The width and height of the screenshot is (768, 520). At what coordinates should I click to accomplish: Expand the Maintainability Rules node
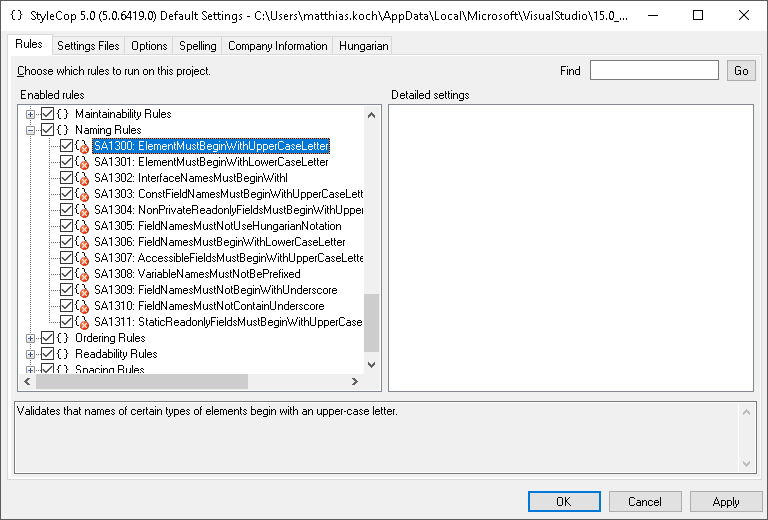30,115
